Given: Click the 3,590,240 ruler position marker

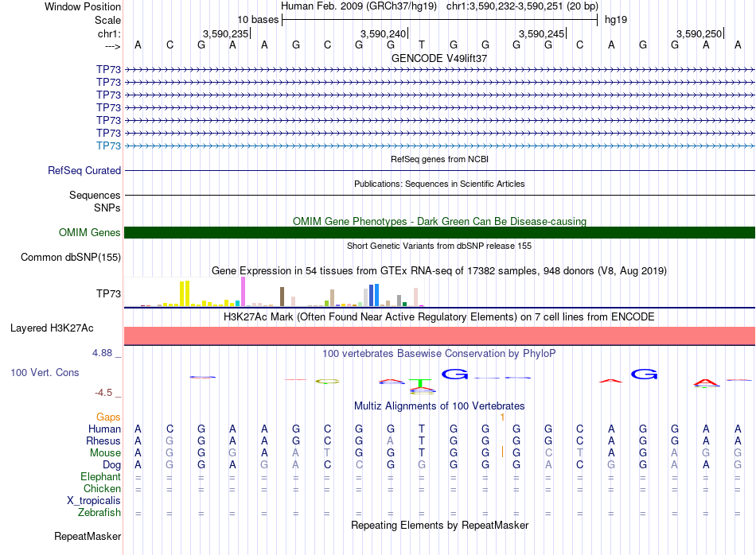Looking at the screenshot, I should [384, 33].
